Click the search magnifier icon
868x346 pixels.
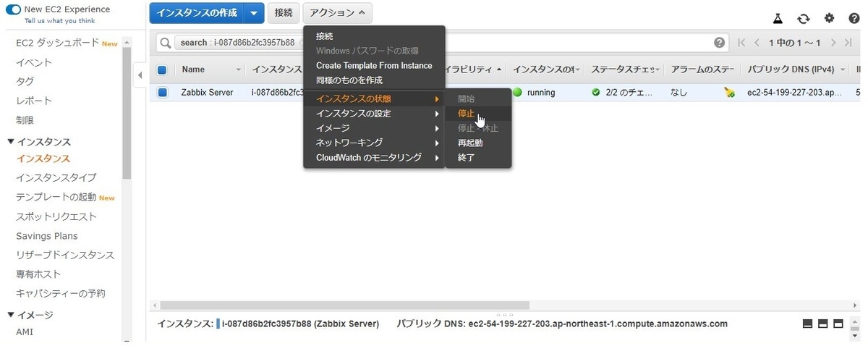pos(166,43)
